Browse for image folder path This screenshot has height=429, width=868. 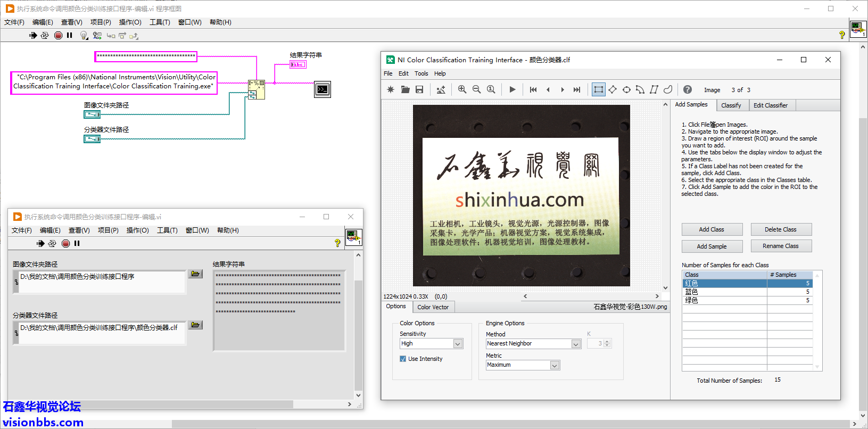pos(196,274)
